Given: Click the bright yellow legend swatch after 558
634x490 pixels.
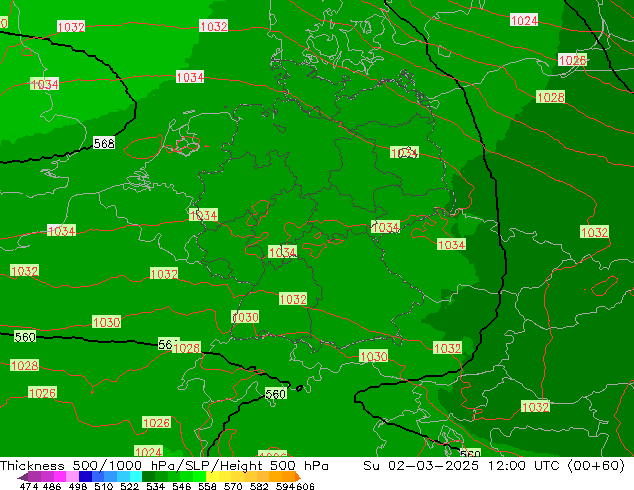Looking at the screenshot, I should [212, 477].
